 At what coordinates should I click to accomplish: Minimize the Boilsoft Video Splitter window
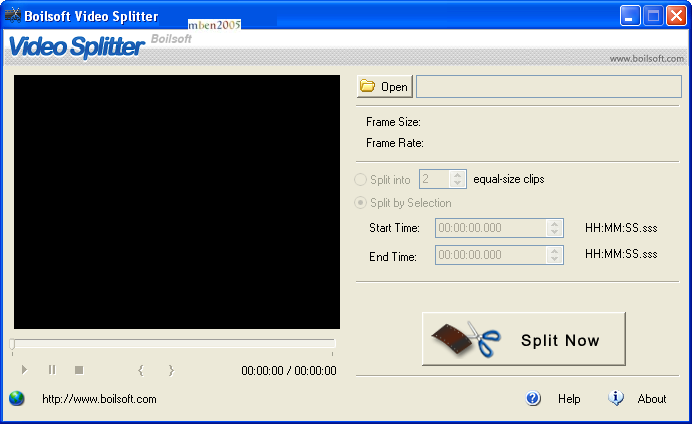click(x=630, y=16)
